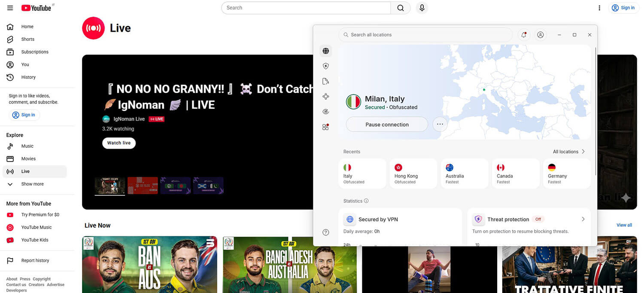This screenshot has height=293, width=644.
Task: Click the VPN window vertical scrollbar
Action: 595,111
